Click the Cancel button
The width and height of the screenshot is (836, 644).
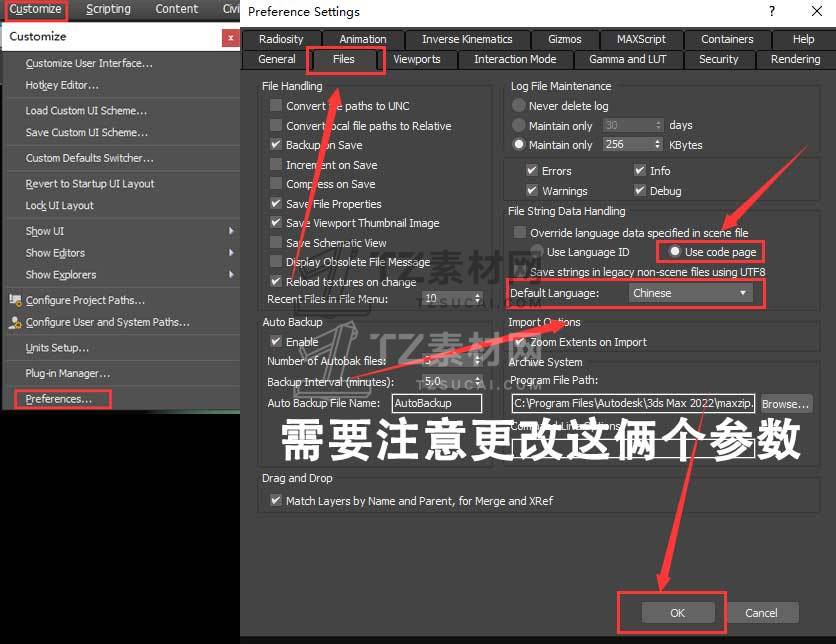pos(761,613)
